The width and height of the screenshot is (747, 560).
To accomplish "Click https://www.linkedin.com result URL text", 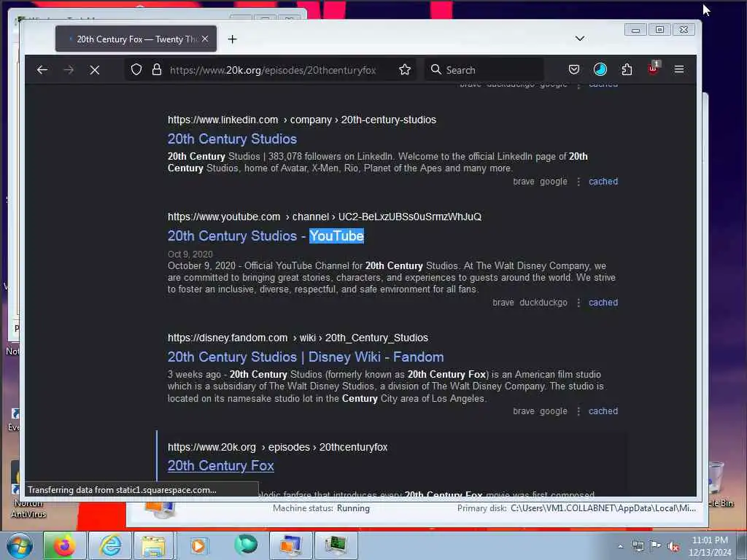I will click(x=222, y=120).
